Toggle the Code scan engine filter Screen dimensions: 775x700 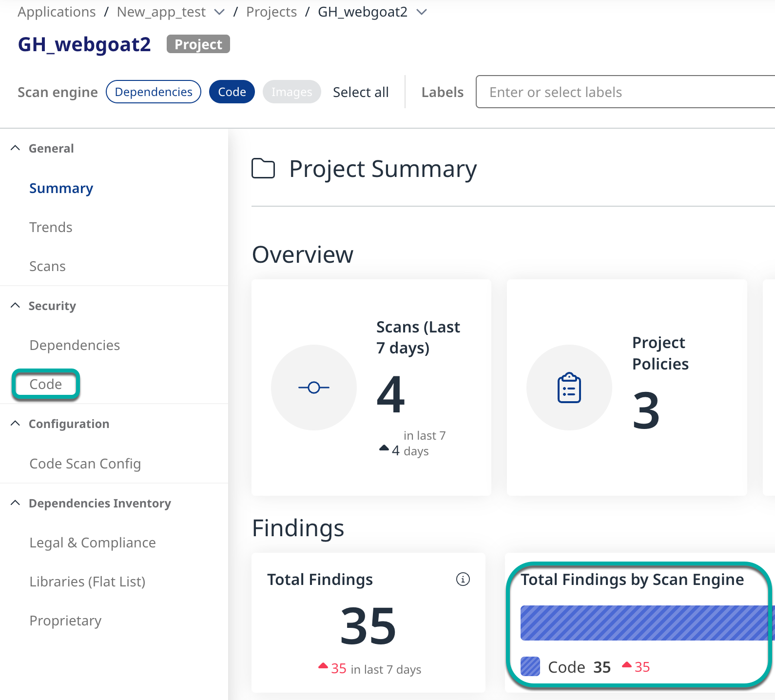[232, 92]
